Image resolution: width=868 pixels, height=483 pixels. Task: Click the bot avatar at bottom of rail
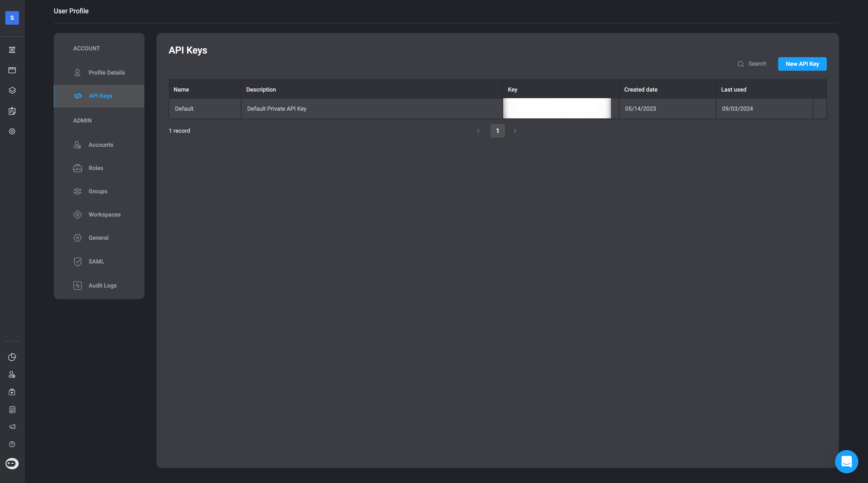click(x=12, y=463)
